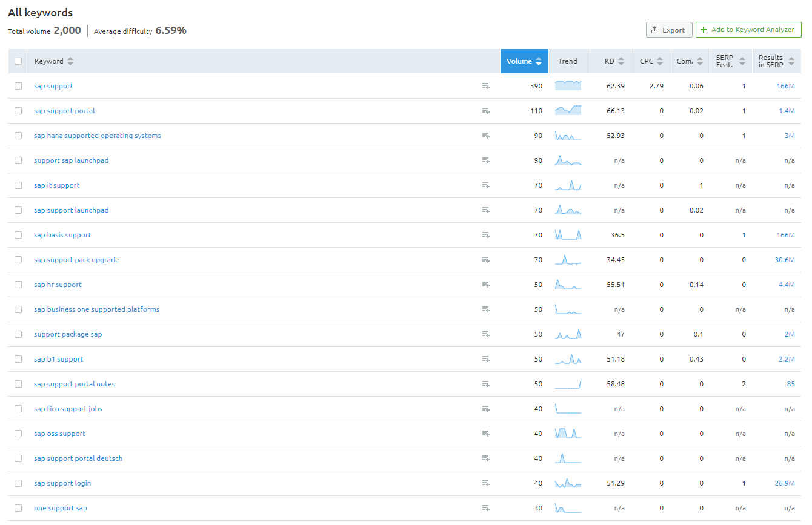Screen dimensions: 812x525
Task: Add 'sap support' to keyword list icon
Action: pos(485,86)
